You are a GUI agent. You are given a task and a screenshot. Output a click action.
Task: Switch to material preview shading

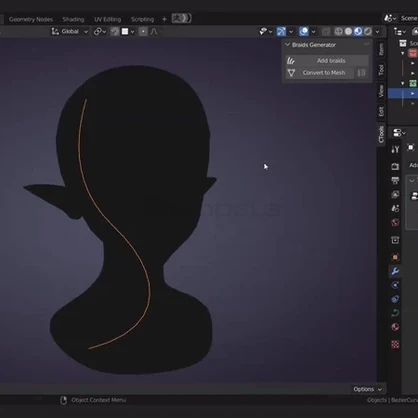tap(358, 31)
